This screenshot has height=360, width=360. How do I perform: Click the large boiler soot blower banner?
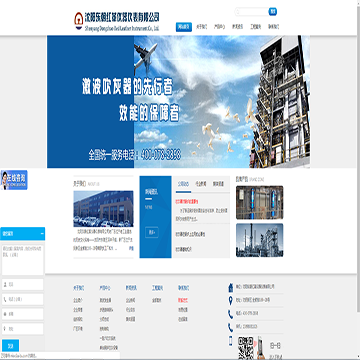click(x=178, y=102)
